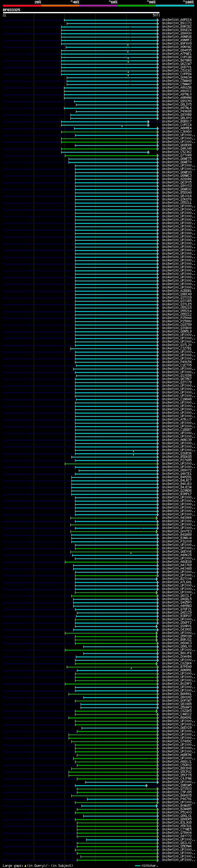Select the UniRef100_P46791 label
Image resolution: width=197 pixels, height=868 pixels.
click(177, 799)
